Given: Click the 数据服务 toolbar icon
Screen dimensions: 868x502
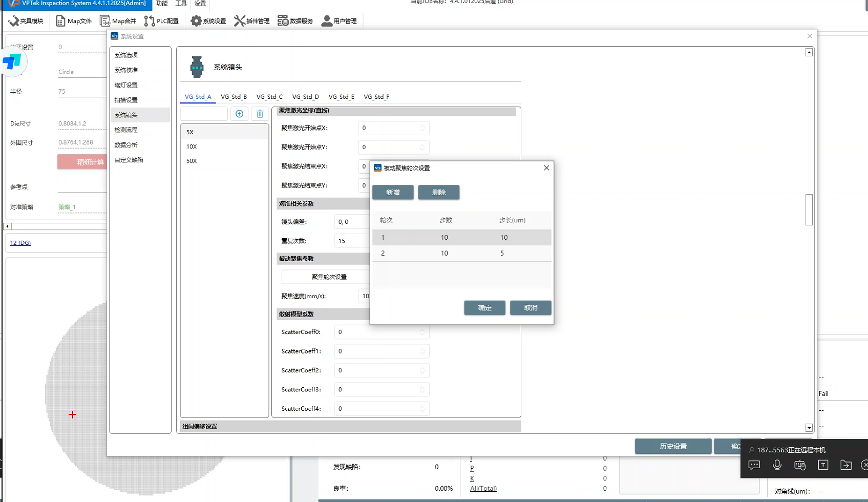Looking at the screenshot, I should 295,21.
